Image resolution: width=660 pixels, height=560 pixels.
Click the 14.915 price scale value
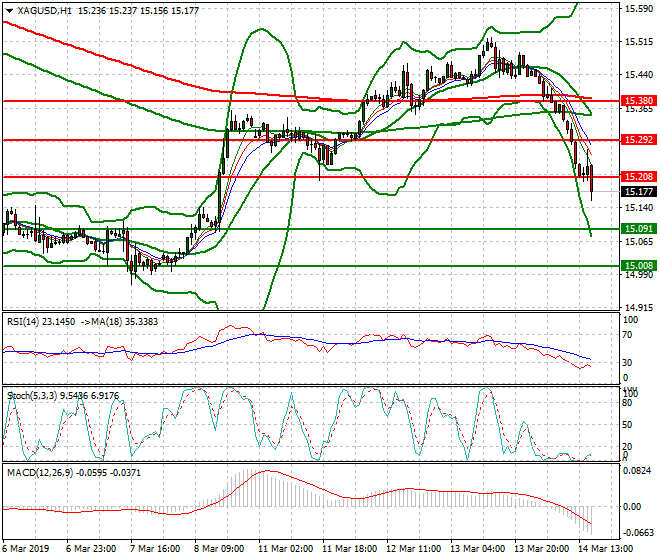(x=638, y=308)
